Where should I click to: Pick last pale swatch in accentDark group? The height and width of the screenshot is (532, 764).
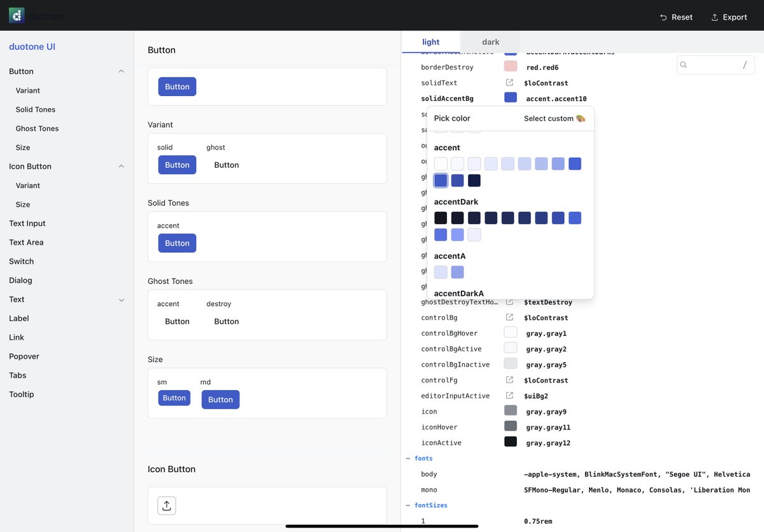474,235
